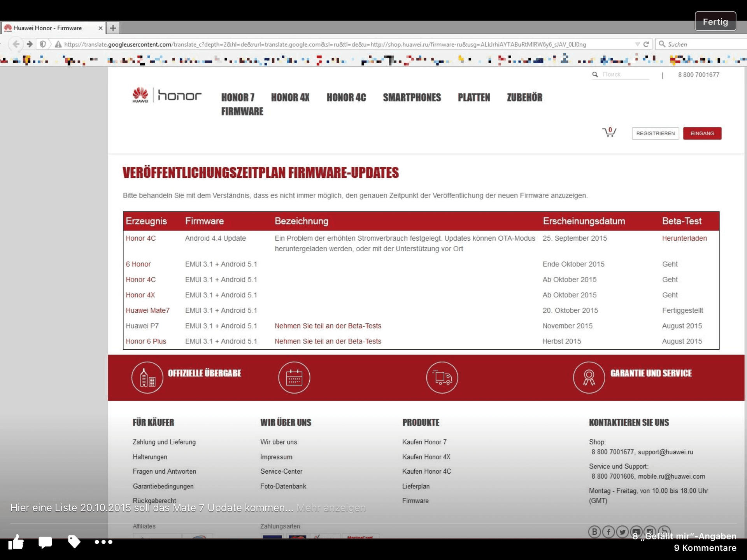Screen dimensions: 747x560
Task: Close the Huawei Honor - Firmware tab
Action: coord(100,28)
